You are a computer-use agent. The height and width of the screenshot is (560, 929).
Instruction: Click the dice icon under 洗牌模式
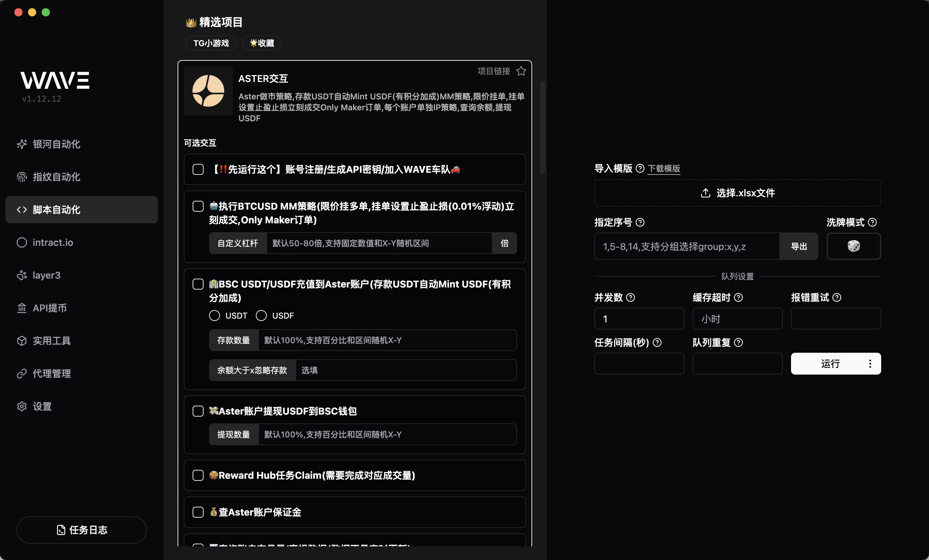coord(853,246)
